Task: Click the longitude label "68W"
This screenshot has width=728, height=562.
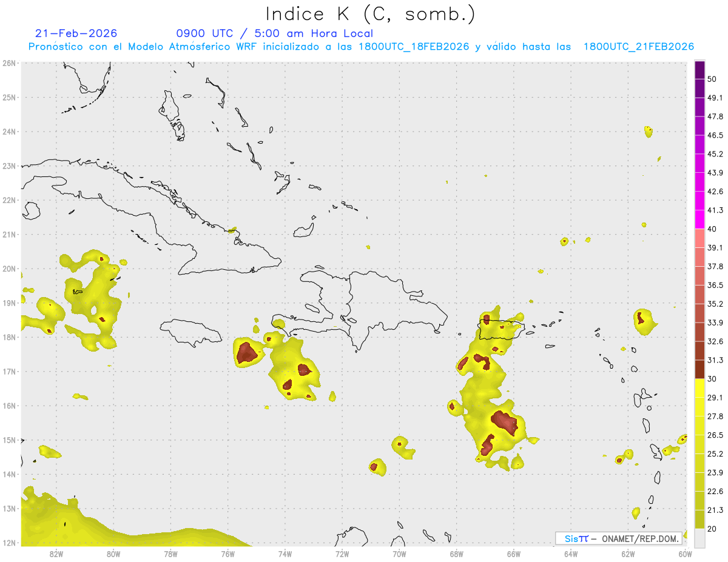Action: 456,554
